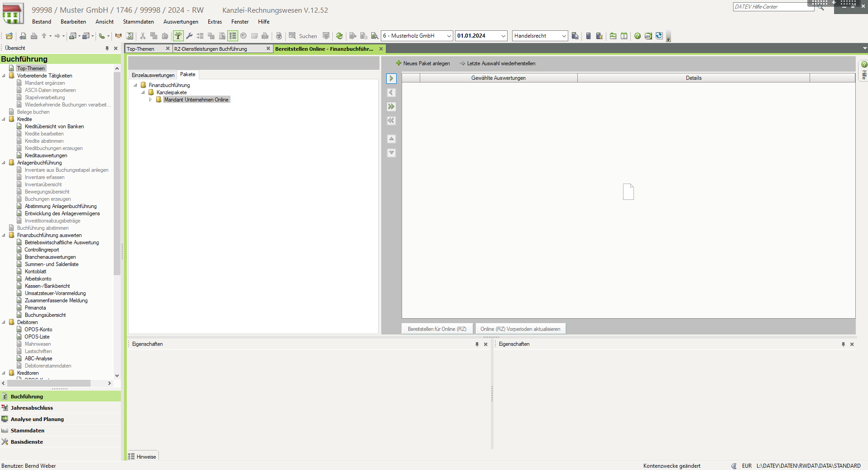The height and width of the screenshot is (470, 868).
Task: Expand the Mandant Unternehmen Online node
Action: pos(150,100)
